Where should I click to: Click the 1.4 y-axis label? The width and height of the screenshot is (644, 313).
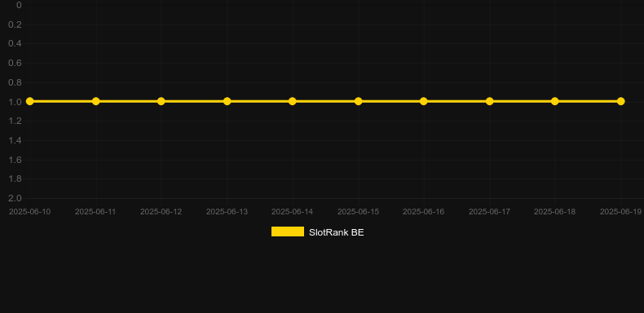pyautogui.click(x=15, y=140)
